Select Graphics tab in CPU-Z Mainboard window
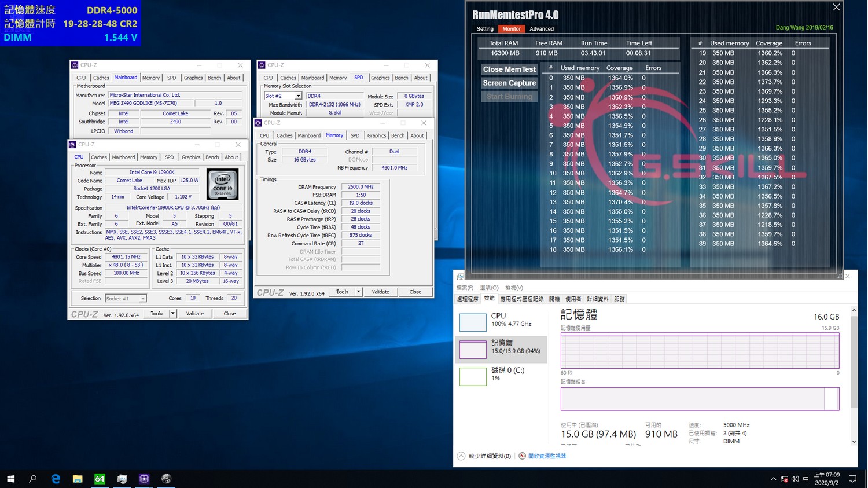The width and height of the screenshot is (868, 488). (x=193, y=78)
